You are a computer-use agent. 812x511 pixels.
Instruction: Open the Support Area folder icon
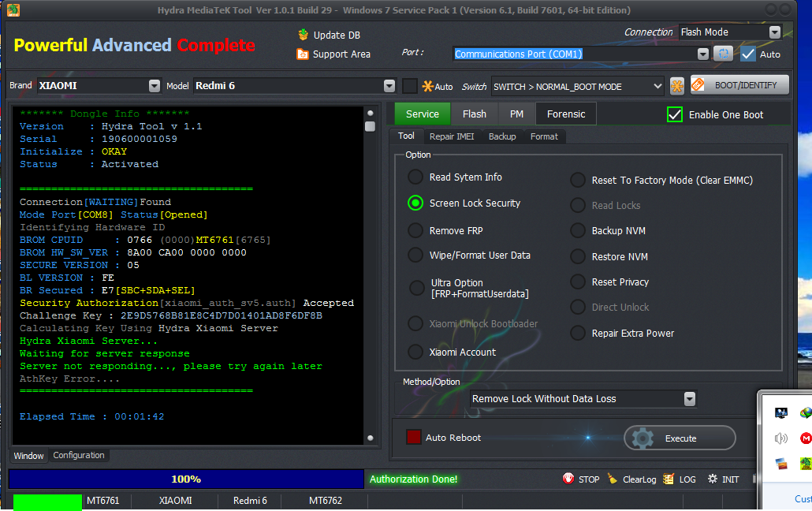coord(303,54)
